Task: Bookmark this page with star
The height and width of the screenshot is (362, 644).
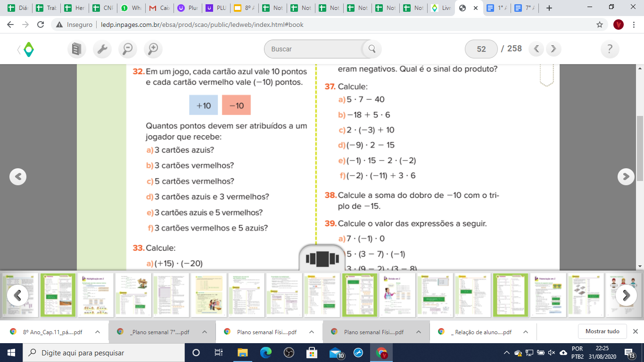Action: tap(600, 25)
